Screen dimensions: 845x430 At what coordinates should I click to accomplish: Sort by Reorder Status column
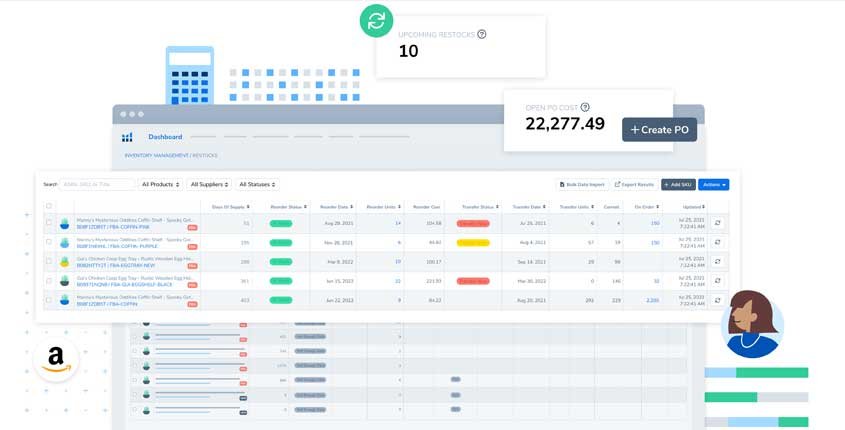pos(289,206)
